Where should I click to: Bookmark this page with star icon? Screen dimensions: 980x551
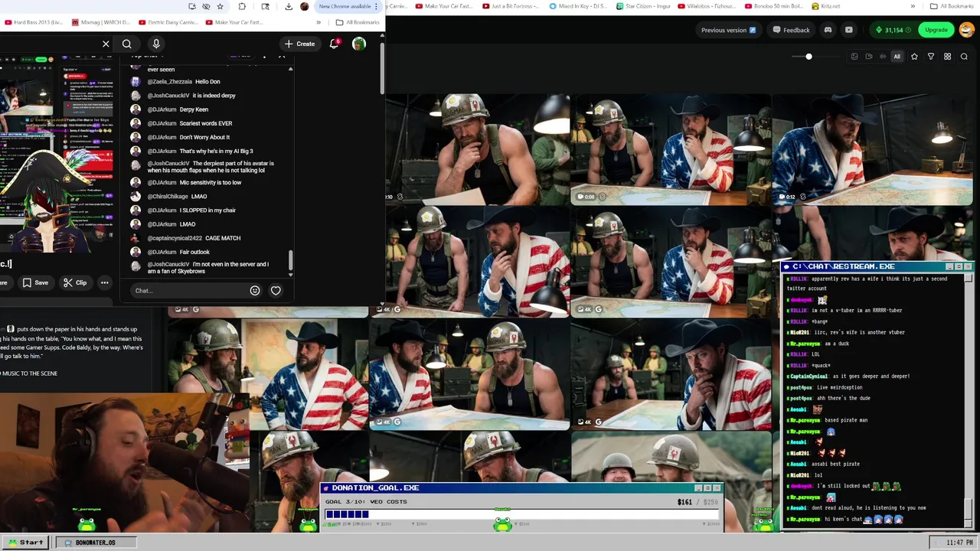point(220,6)
